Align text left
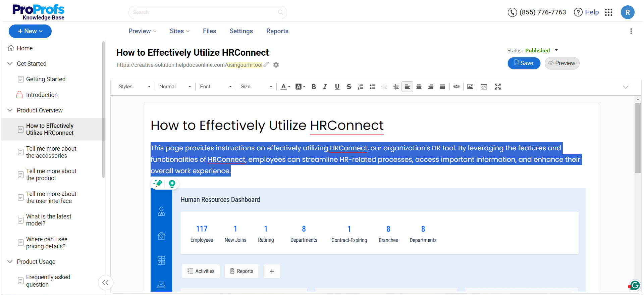This screenshot has width=644, height=295. click(x=407, y=87)
